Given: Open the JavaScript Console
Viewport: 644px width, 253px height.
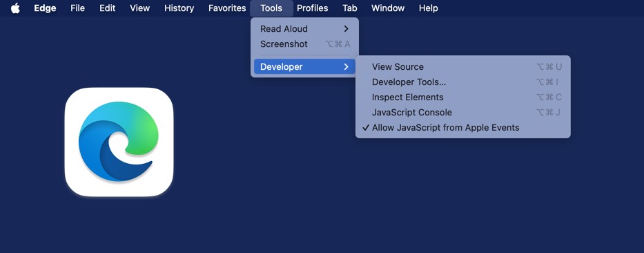Looking at the screenshot, I should pyautogui.click(x=463, y=112).
